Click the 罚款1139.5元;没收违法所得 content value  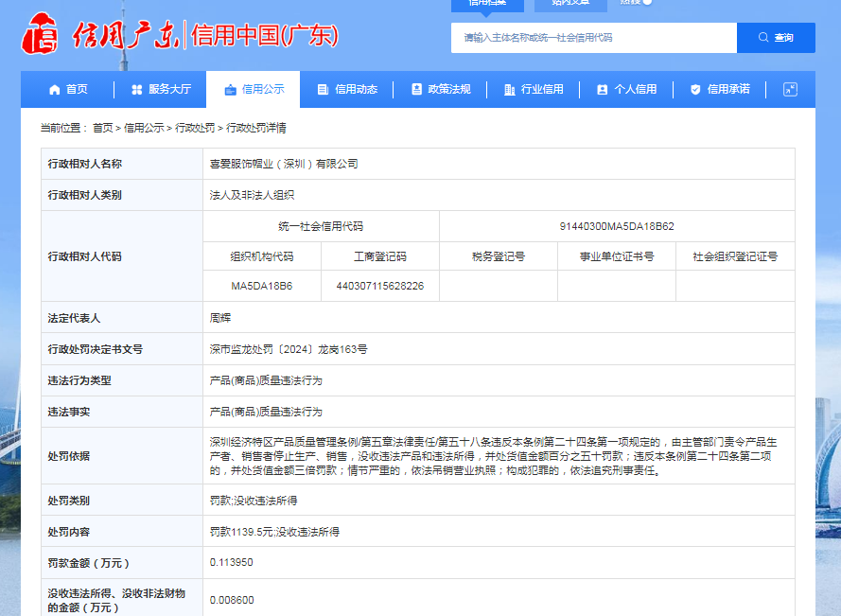click(274, 532)
